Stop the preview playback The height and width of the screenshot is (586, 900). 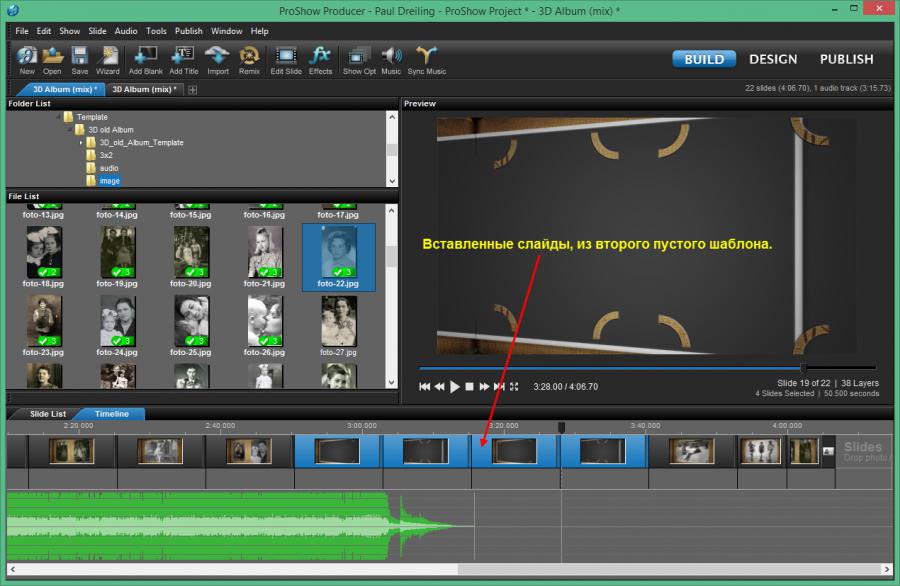(470, 387)
